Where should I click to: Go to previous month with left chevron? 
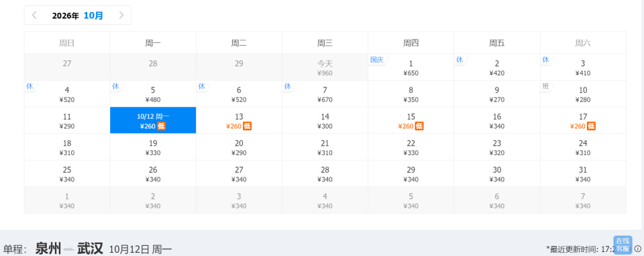click(34, 15)
